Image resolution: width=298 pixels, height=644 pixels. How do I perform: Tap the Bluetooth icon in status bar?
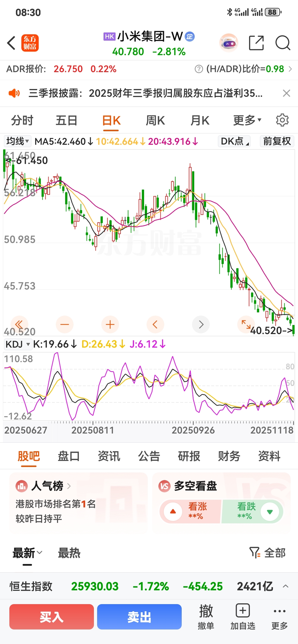(229, 12)
